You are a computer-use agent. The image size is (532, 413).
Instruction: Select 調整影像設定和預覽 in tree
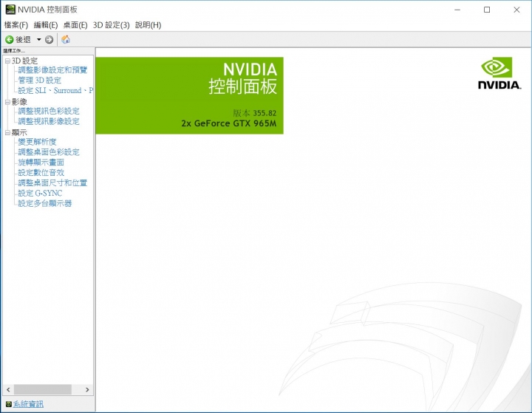(52, 70)
